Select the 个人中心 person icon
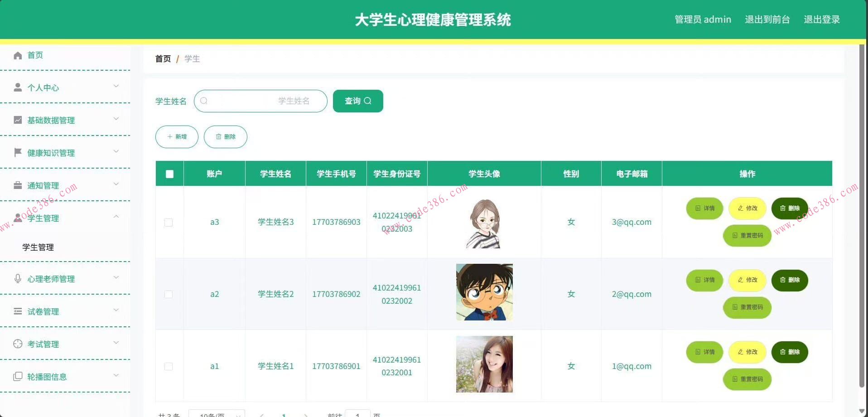868x417 pixels. (x=18, y=87)
